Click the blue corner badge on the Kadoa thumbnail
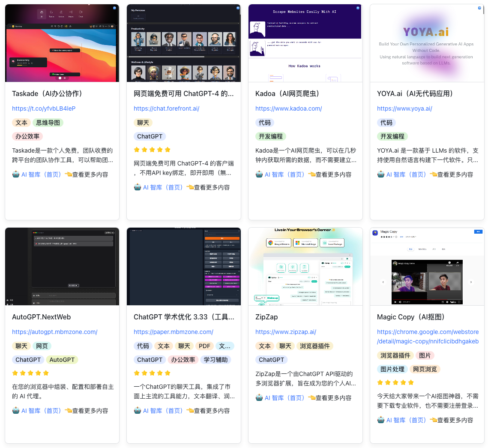This screenshot has width=488, height=448. point(358,8)
